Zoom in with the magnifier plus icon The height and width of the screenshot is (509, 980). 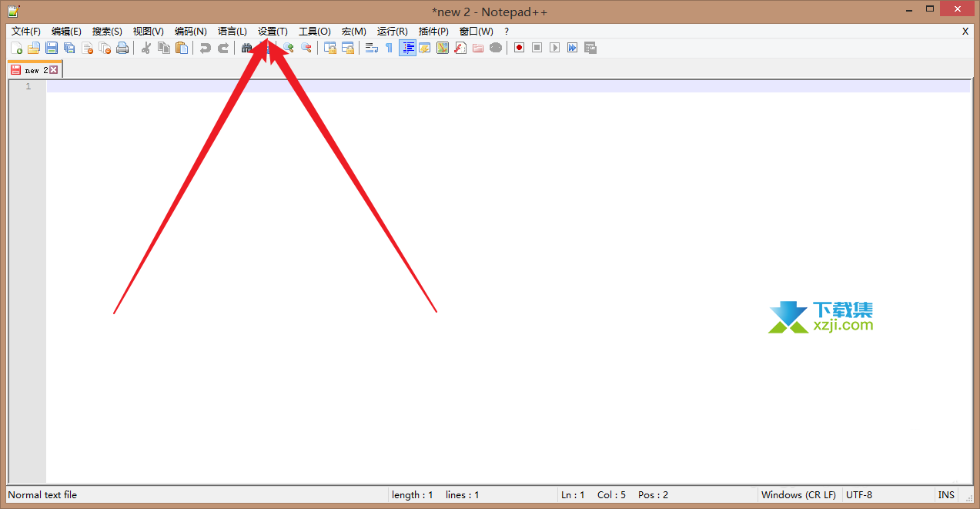tap(288, 48)
